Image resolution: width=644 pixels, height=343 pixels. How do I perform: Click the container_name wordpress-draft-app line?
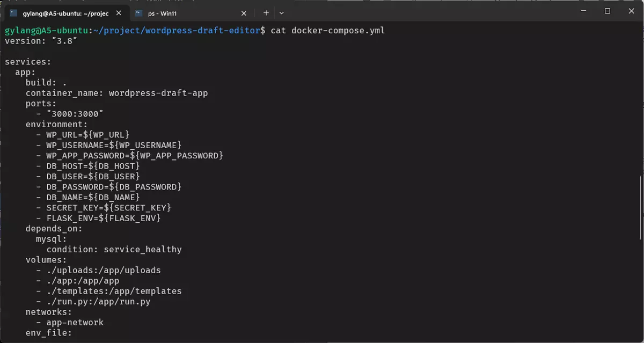tap(116, 93)
